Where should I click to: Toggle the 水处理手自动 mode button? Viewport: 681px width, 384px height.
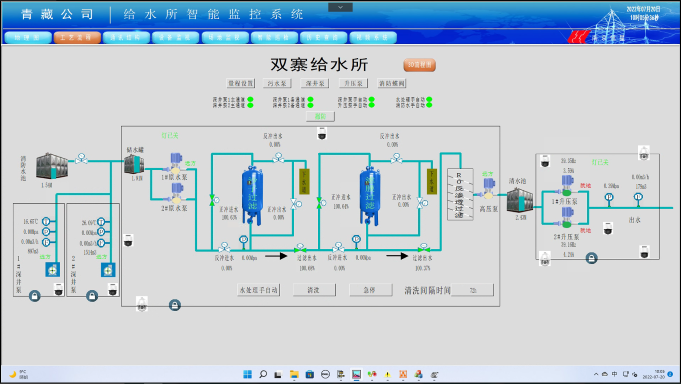(258, 290)
